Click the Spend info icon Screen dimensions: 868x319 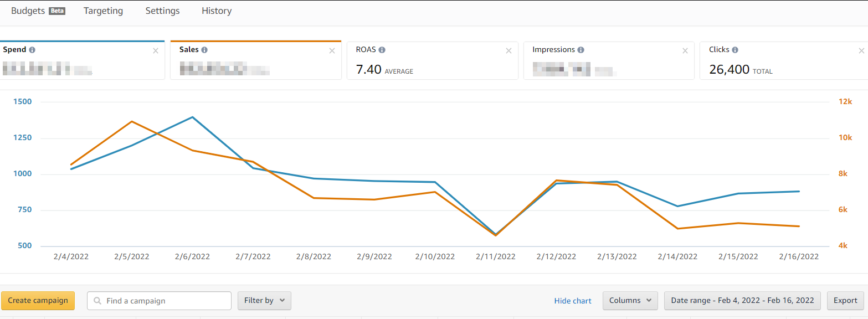[x=32, y=50]
